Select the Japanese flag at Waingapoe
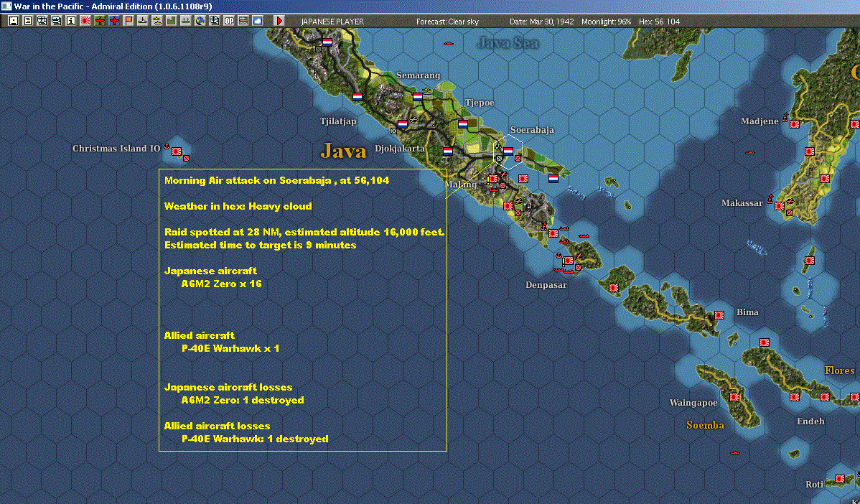Screen dimensions: 860x504 (x=734, y=397)
